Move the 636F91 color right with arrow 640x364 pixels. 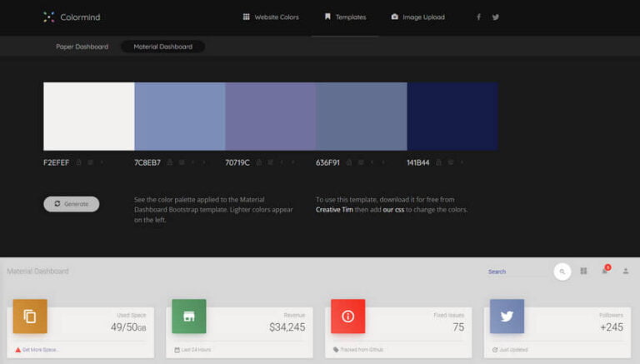coord(382,162)
